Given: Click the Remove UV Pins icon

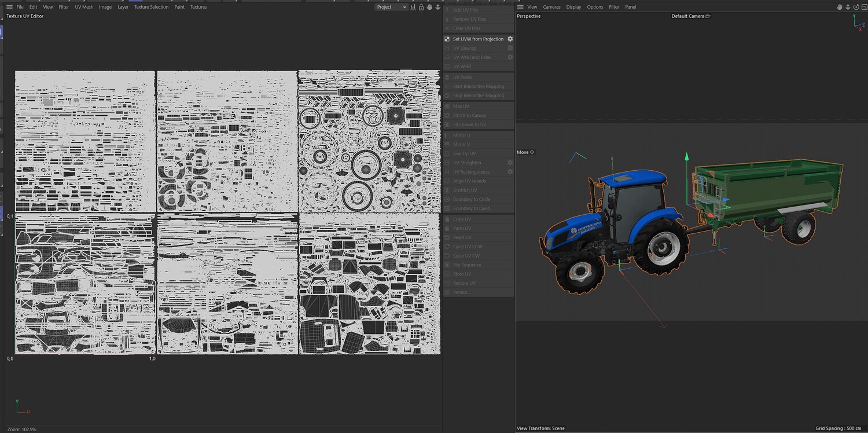Looking at the screenshot, I should tap(447, 19).
